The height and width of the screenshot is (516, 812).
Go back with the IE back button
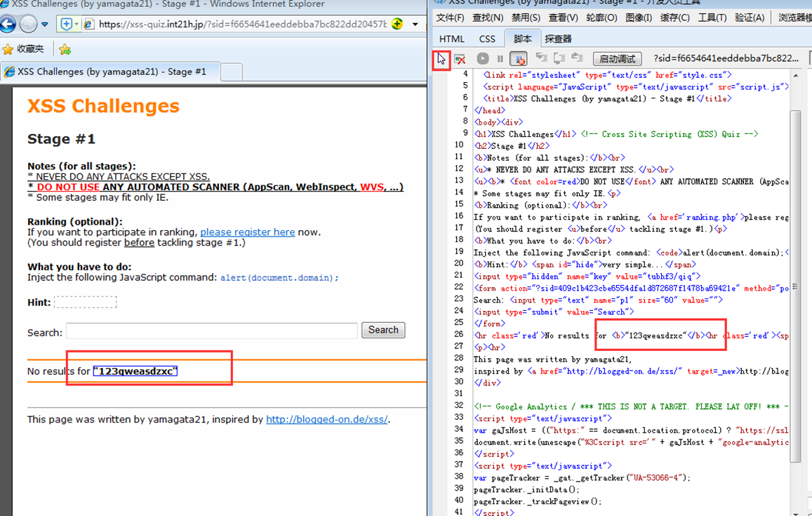7,24
